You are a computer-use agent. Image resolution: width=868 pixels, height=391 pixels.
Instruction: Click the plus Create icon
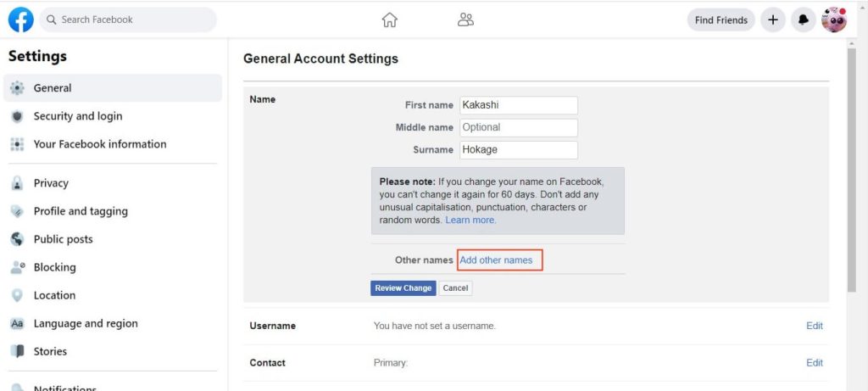pos(773,20)
